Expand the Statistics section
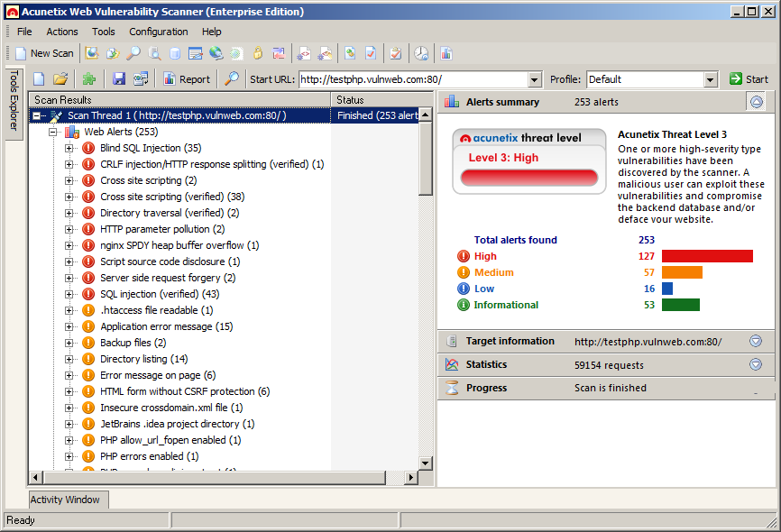The image size is (781, 532). [x=756, y=364]
